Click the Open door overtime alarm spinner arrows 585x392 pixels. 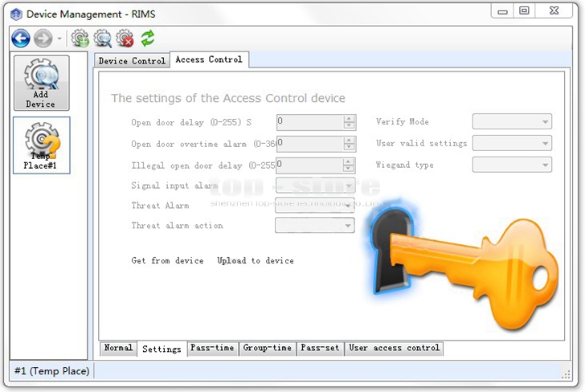point(349,144)
